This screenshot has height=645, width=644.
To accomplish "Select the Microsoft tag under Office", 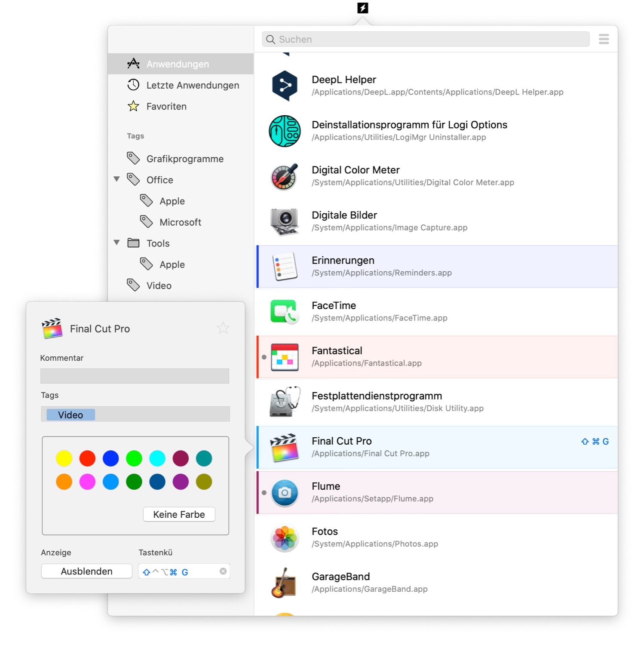I will pos(180,222).
